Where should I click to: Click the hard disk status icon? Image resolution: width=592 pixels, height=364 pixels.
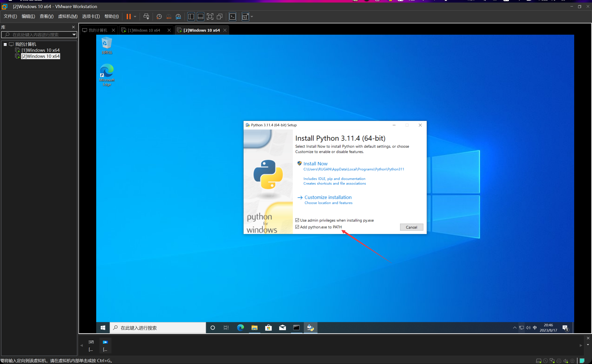click(x=539, y=361)
